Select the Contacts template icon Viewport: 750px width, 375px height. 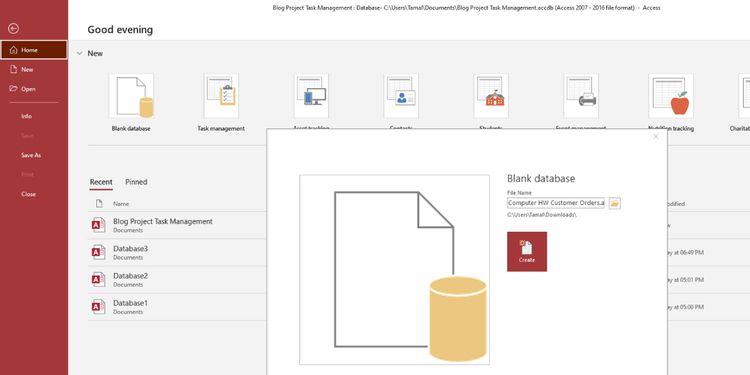click(x=401, y=96)
